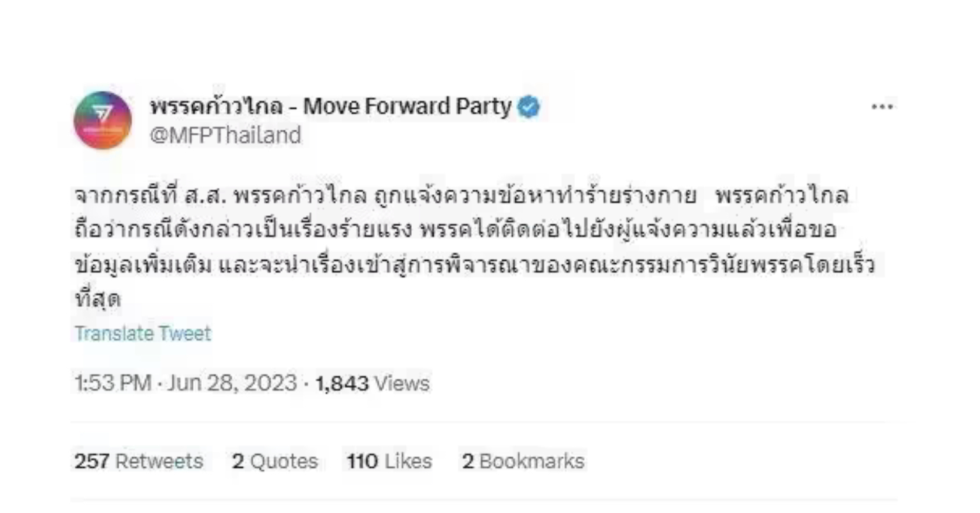Click the 2 Bookmarks count
980x513 pixels.
coord(523,461)
